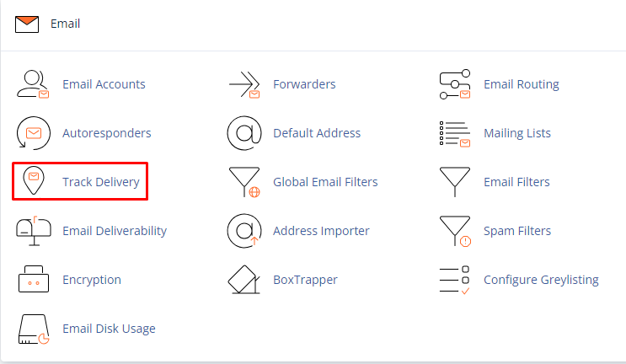The width and height of the screenshot is (626, 364).
Task: Open the Address Importer link
Action: (321, 231)
